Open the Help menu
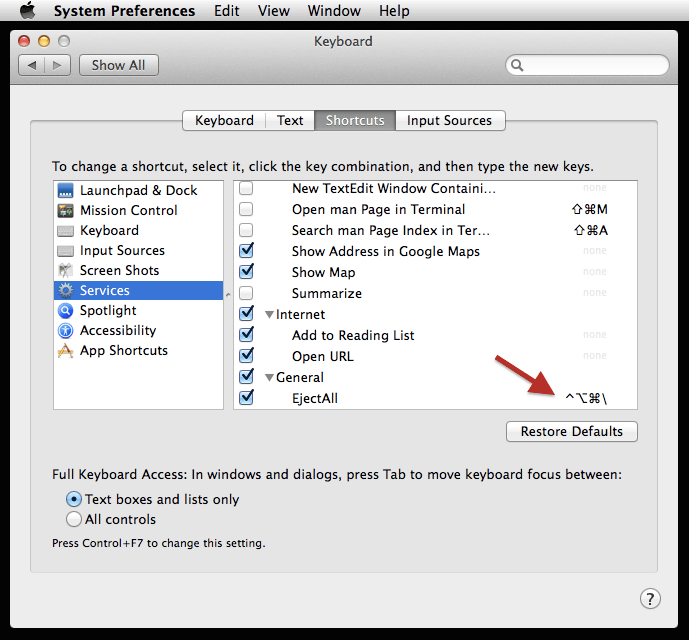Screen dimensions: 689x640 [394, 11]
